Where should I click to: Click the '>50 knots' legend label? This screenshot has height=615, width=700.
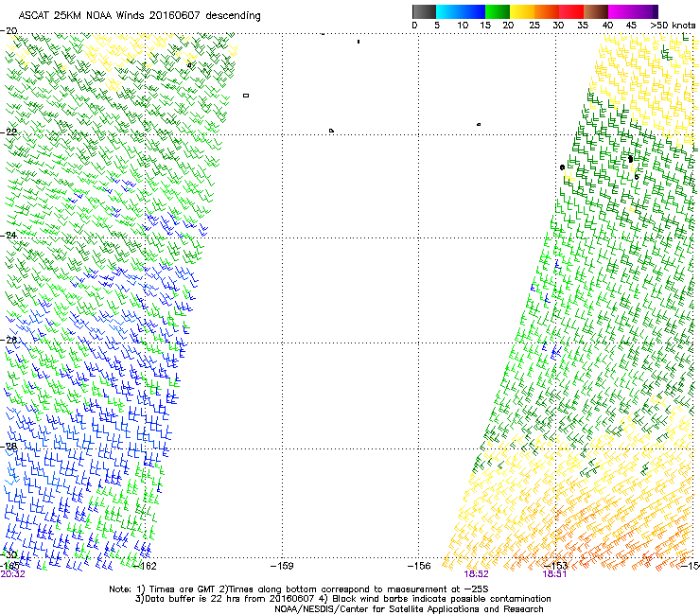[x=673, y=26]
